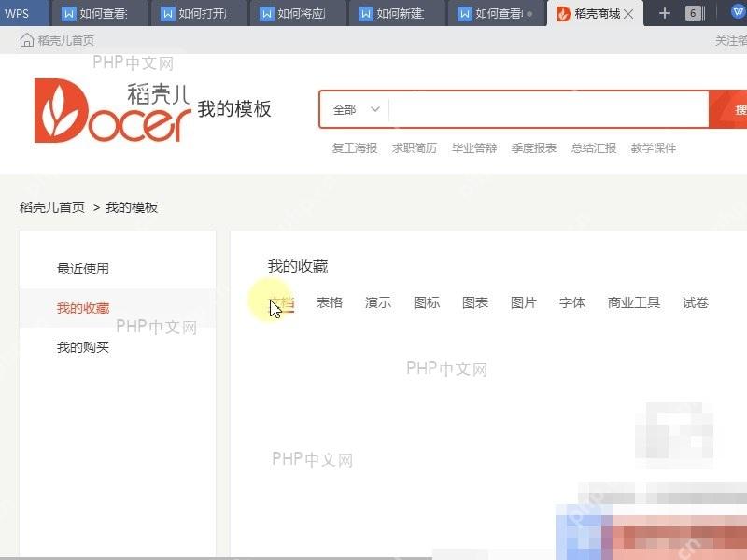The height and width of the screenshot is (560, 747).
Task: Select the 图片 favorites tab
Action: 524,302
